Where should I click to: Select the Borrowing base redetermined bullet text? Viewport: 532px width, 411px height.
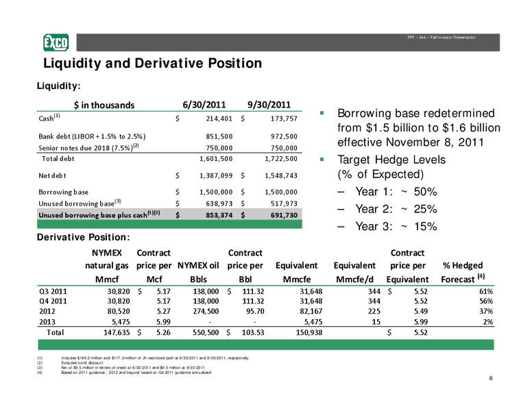pos(419,128)
